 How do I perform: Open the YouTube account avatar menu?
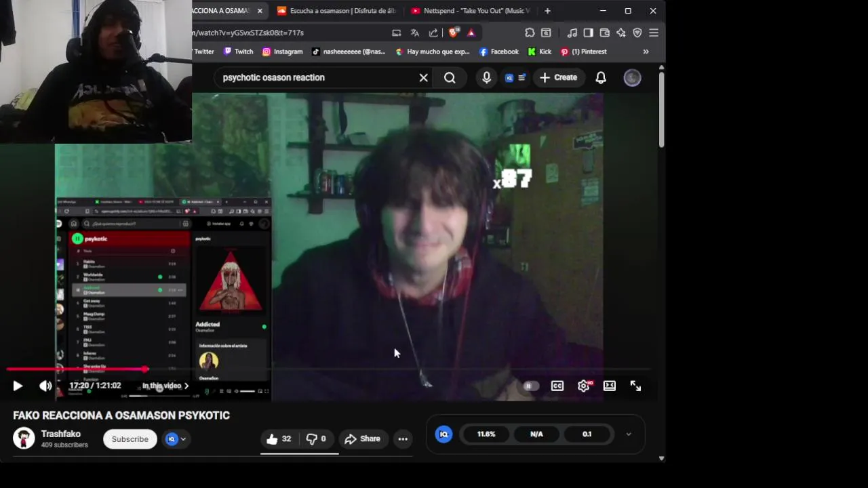point(632,78)
